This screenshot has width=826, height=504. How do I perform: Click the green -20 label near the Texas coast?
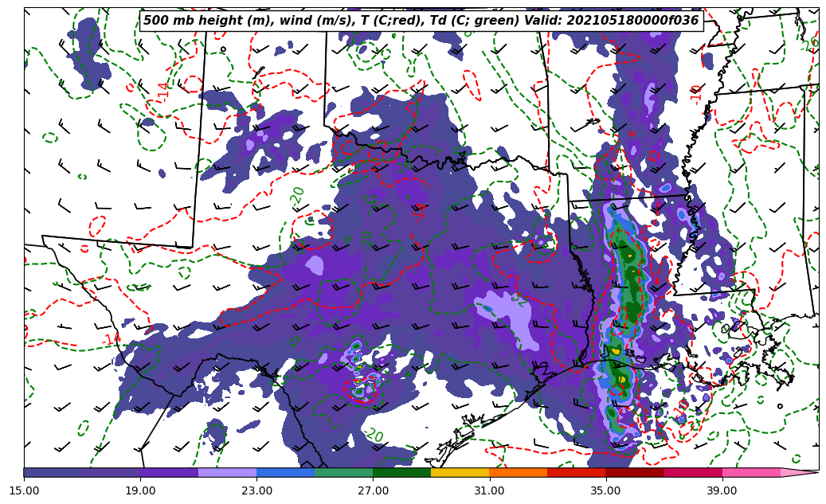tap(373, 435)
